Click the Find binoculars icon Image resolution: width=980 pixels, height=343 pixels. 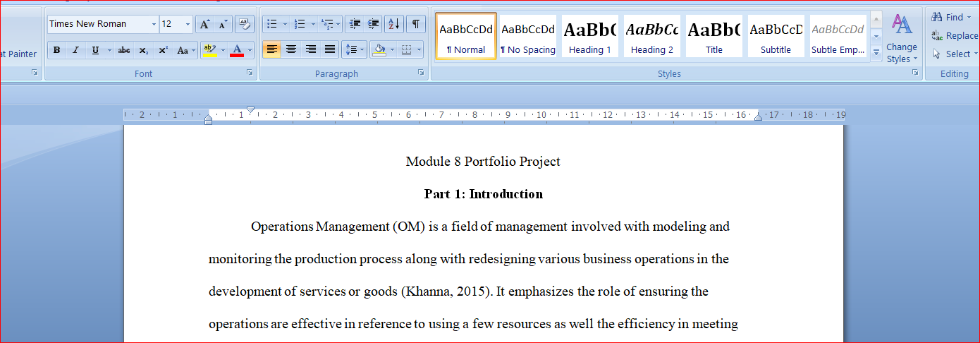pos(937,17)
